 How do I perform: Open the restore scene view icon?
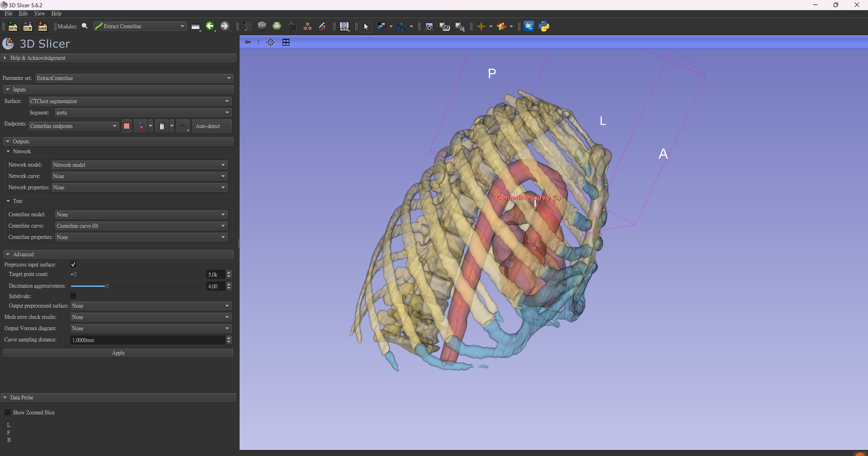pos(460,26)
